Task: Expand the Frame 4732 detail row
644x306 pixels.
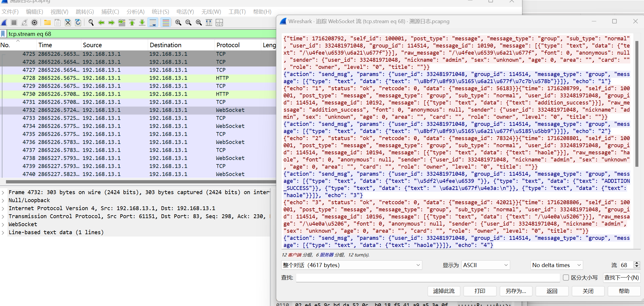Action: tap(3, 192)
